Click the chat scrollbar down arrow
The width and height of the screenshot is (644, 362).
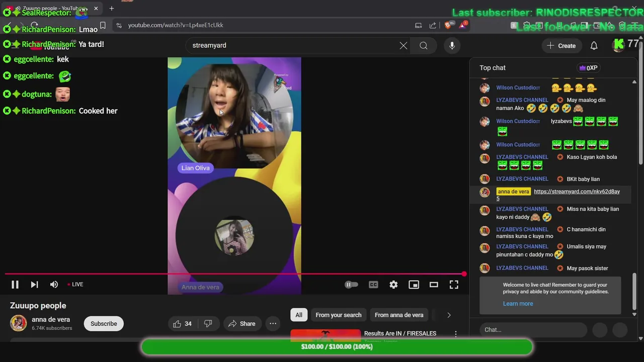pos(634,314)
